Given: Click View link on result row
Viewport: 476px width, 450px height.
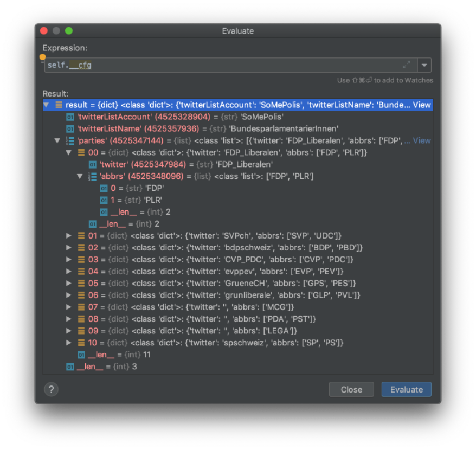Looking at the screenshot, I should (x=422, y=105).
